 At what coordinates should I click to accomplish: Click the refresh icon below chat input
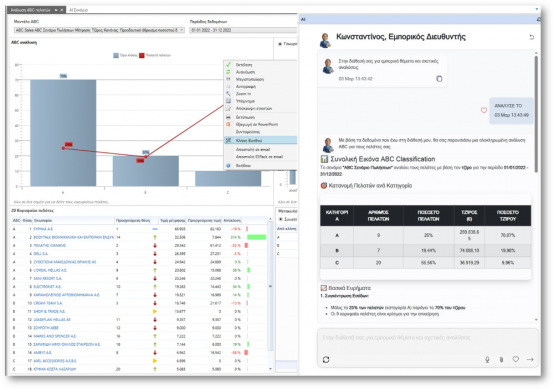(x=326, y=359)
